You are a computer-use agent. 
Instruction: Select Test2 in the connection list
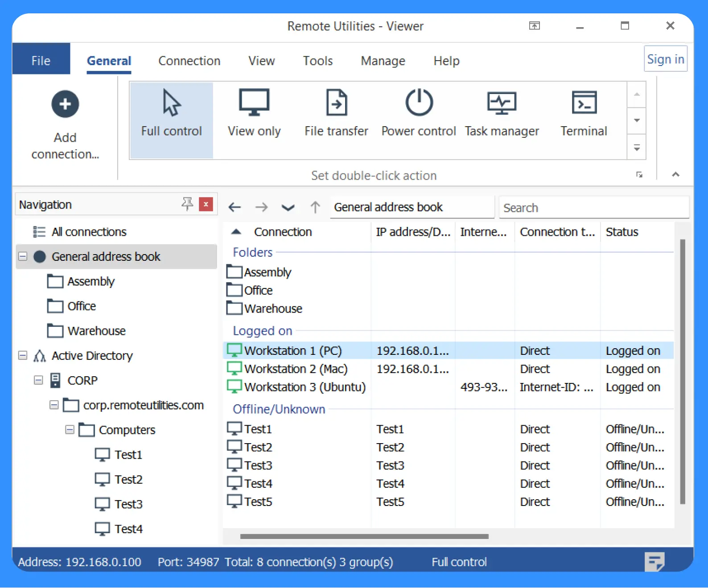(448, 447)
